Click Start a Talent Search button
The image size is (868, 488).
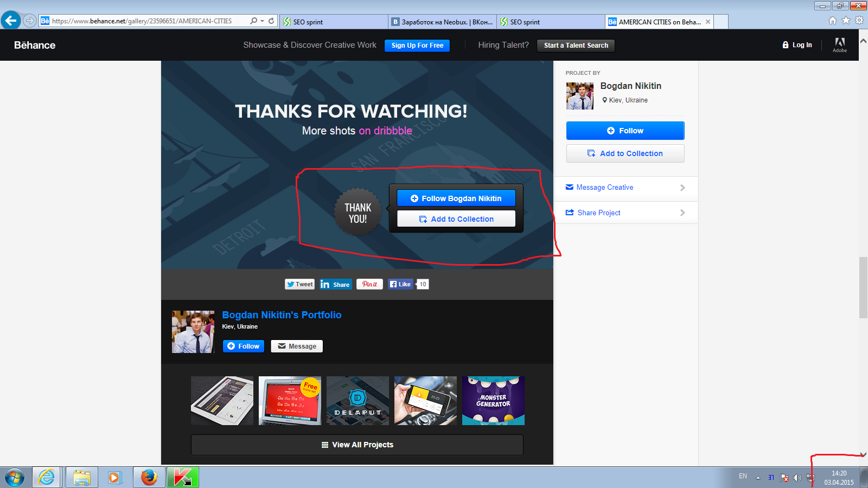coord(576,46)
